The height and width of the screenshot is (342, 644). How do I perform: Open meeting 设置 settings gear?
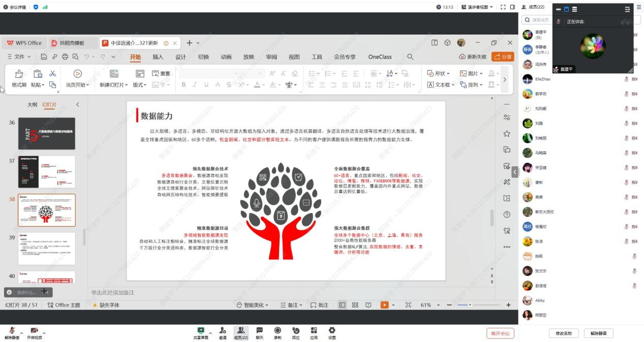332,330
